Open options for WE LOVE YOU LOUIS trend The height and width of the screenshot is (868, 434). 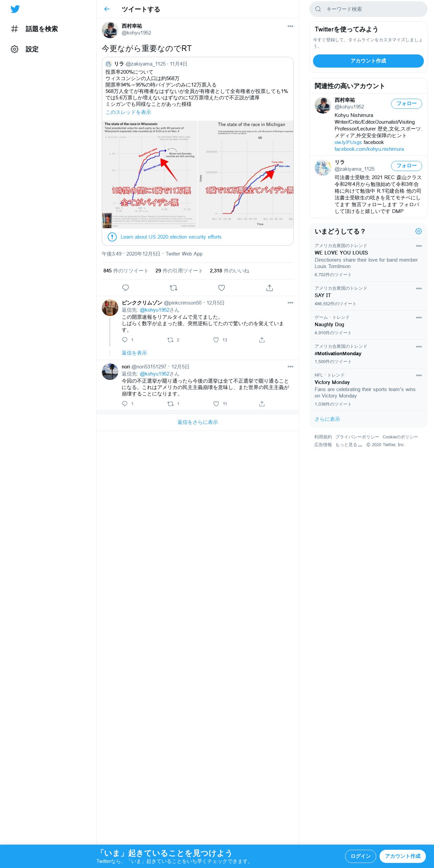pos(419,246)
